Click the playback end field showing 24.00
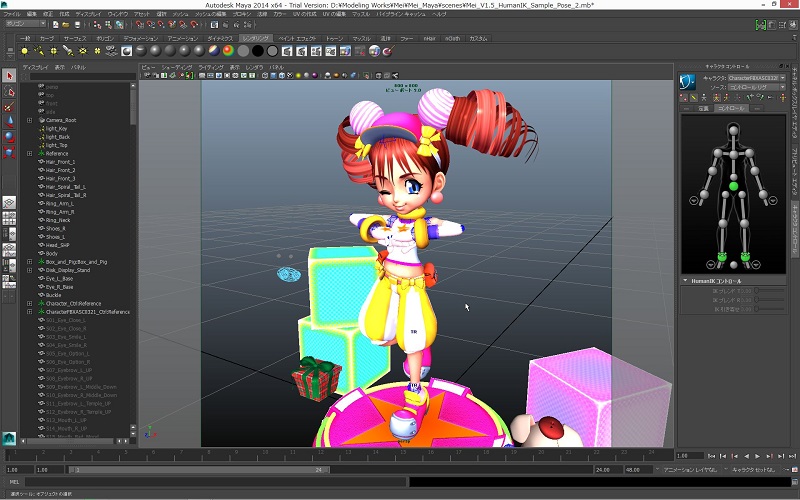 (x=608, y=469)
